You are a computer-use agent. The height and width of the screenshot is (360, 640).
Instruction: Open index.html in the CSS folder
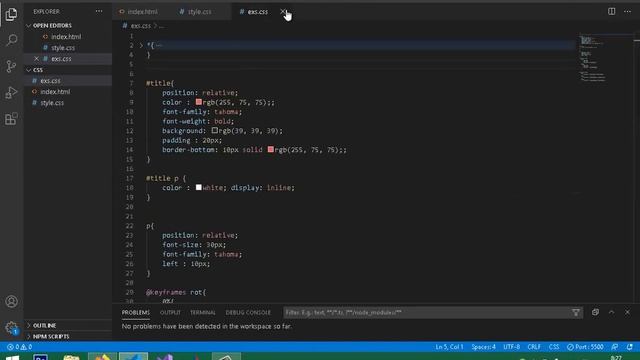pyautogui.click(x=55, y=92)
